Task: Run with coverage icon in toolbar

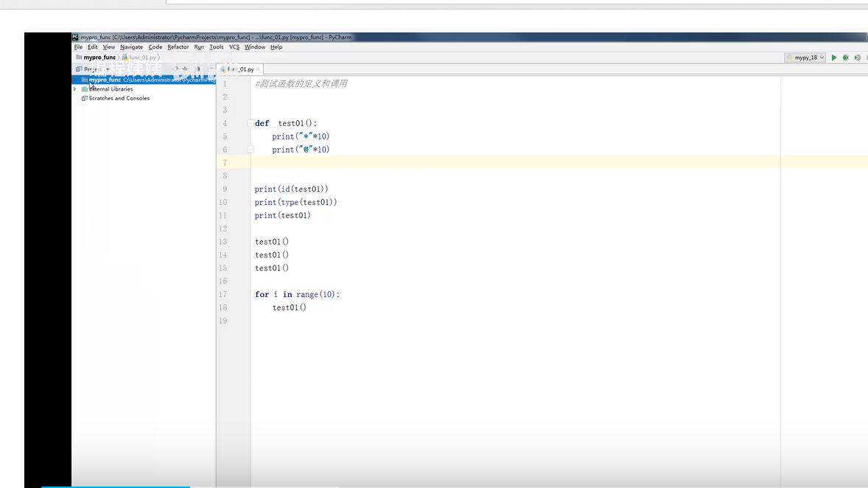Action: 858,57
